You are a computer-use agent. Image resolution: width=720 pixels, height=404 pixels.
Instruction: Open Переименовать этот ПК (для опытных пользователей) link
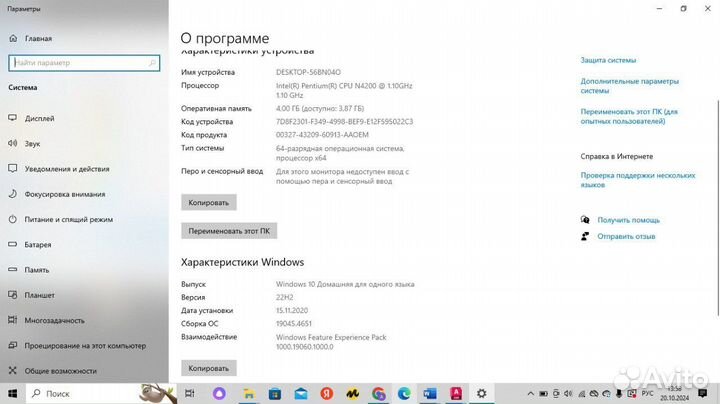tap(629, 116)
